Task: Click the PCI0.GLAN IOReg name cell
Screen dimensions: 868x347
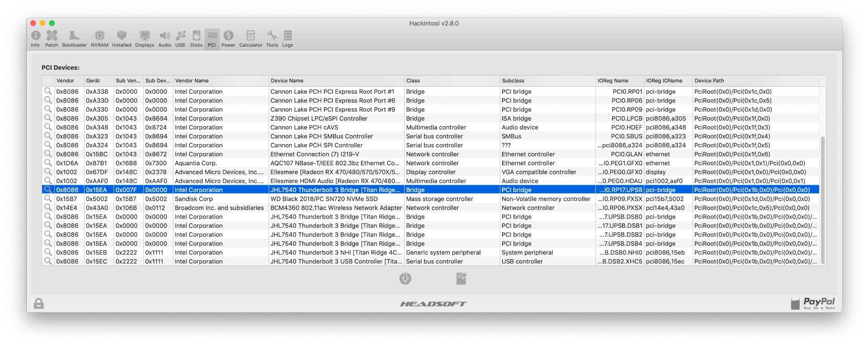Action: click(620, 154)
